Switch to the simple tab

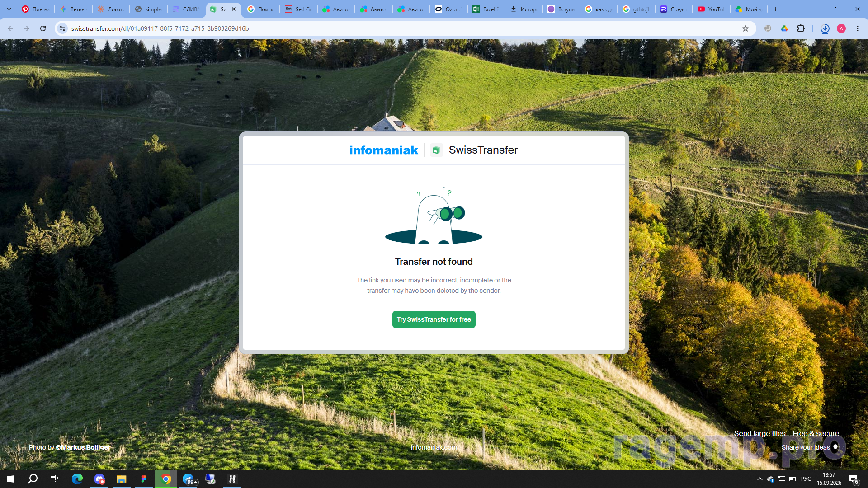(x=148, y=9)
